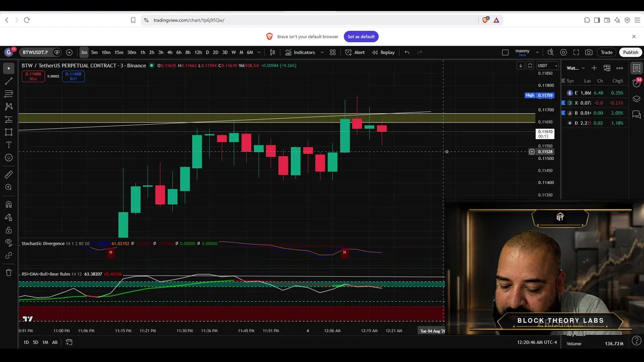The width and height of the screenshot is (644, 362).
Task: Click the 0.11608 BUY button
Action: 73,76
